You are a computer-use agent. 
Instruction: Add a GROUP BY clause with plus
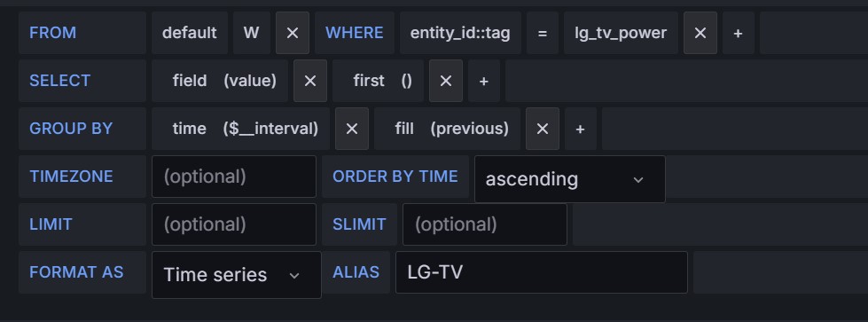tap(580, 129)
